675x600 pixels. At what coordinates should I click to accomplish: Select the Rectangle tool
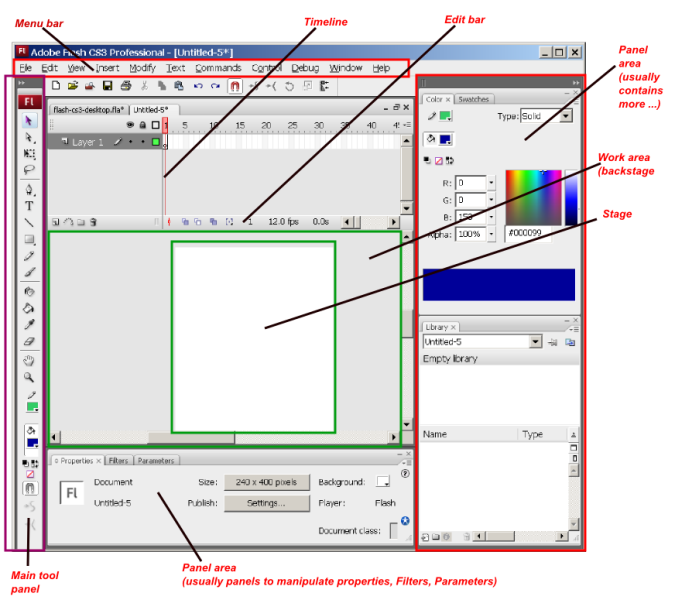click(29, 239)
